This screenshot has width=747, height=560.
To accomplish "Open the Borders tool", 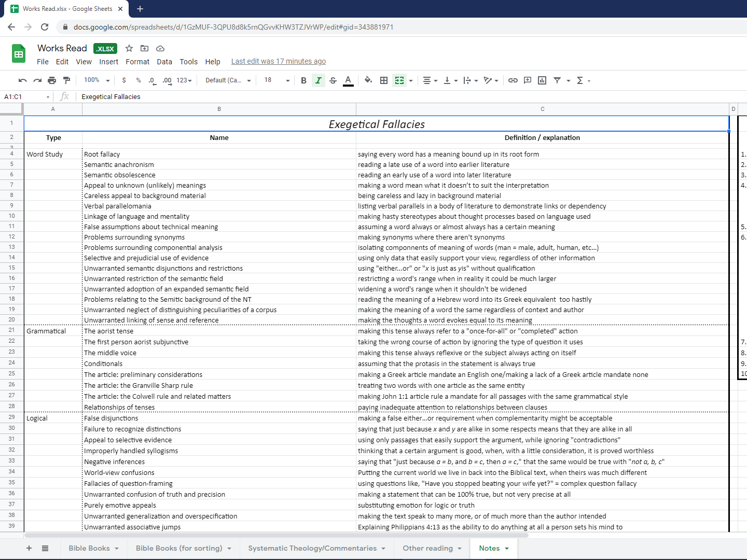I will tap(384, 80).
